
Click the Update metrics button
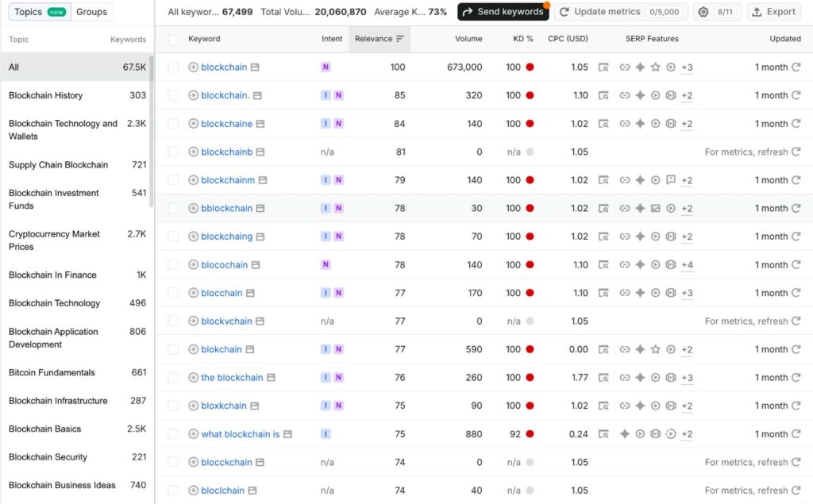click(x=621, y=12)
